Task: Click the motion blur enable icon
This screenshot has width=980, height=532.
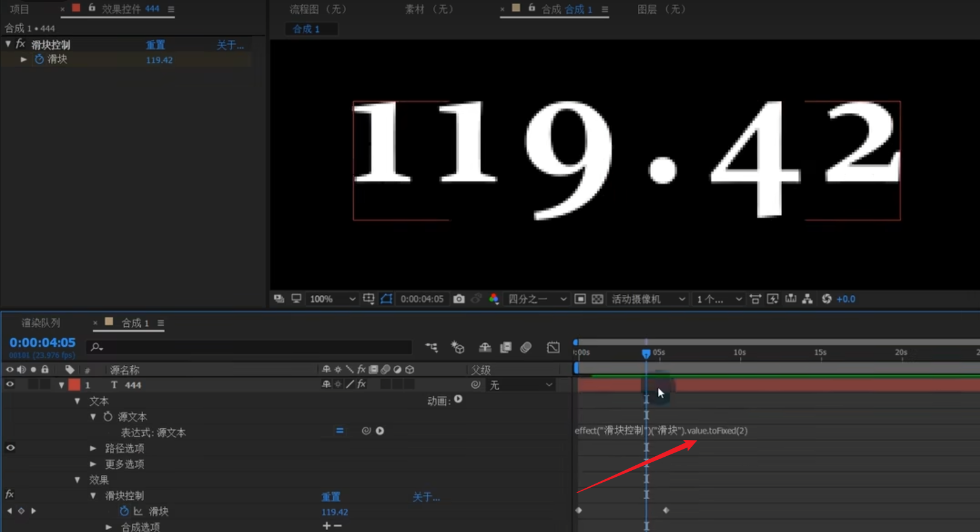Action: pyautogui.click(x=525, y=348)
